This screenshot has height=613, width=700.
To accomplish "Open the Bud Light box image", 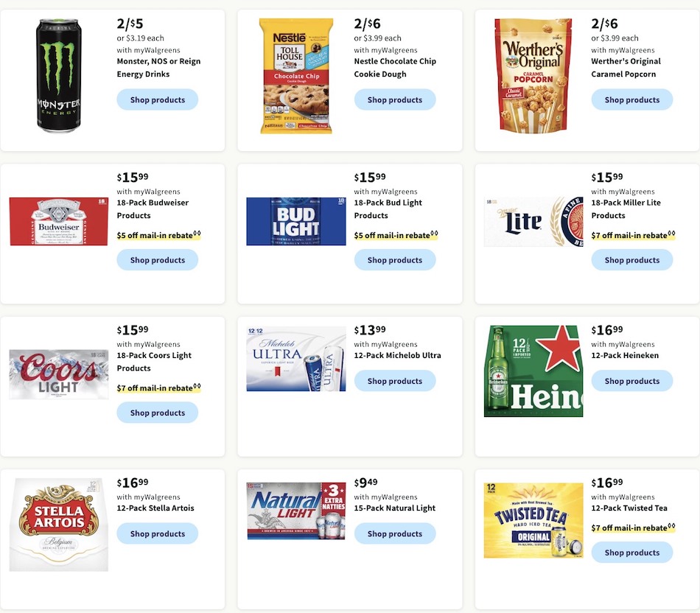I will click(x=296, y=222).
